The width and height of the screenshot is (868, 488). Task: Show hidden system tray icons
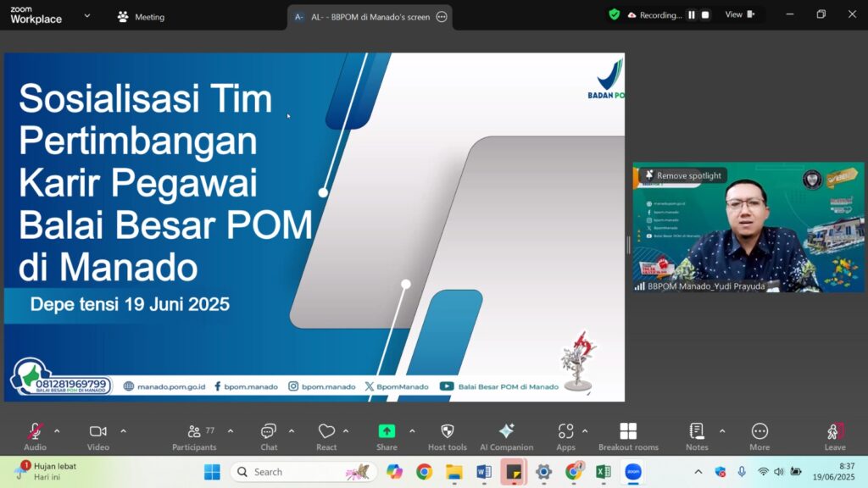click(698, 472)
